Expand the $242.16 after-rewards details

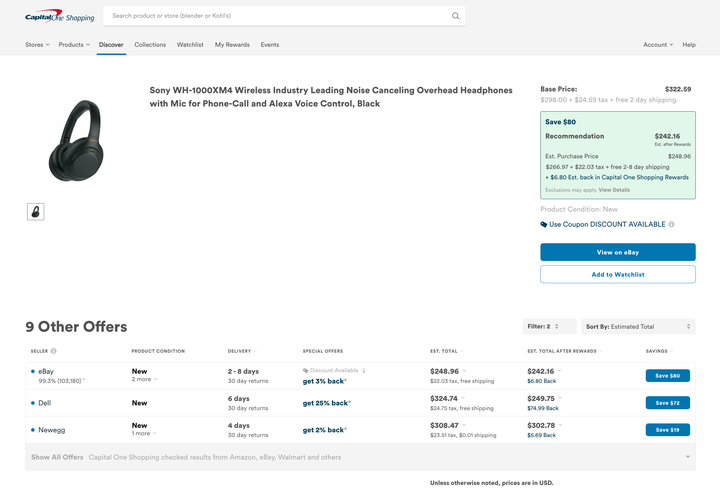(559, 371)
